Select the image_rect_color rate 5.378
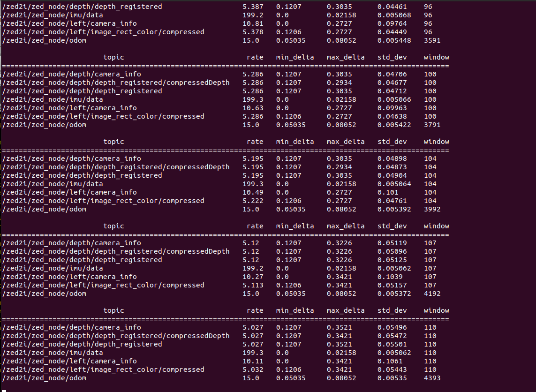The height and width of the screenshot is (392, 536). [253, 32]
